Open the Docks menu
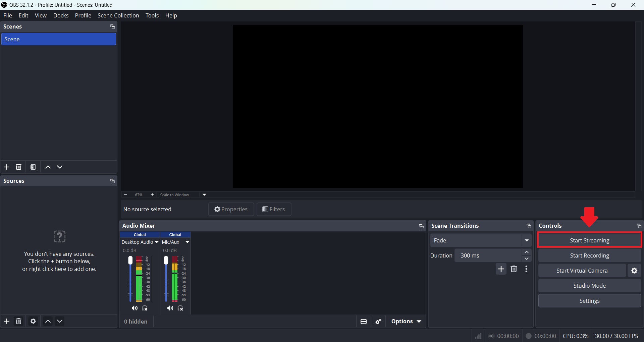The image size is (644, 342). click(x=61, y=15)
